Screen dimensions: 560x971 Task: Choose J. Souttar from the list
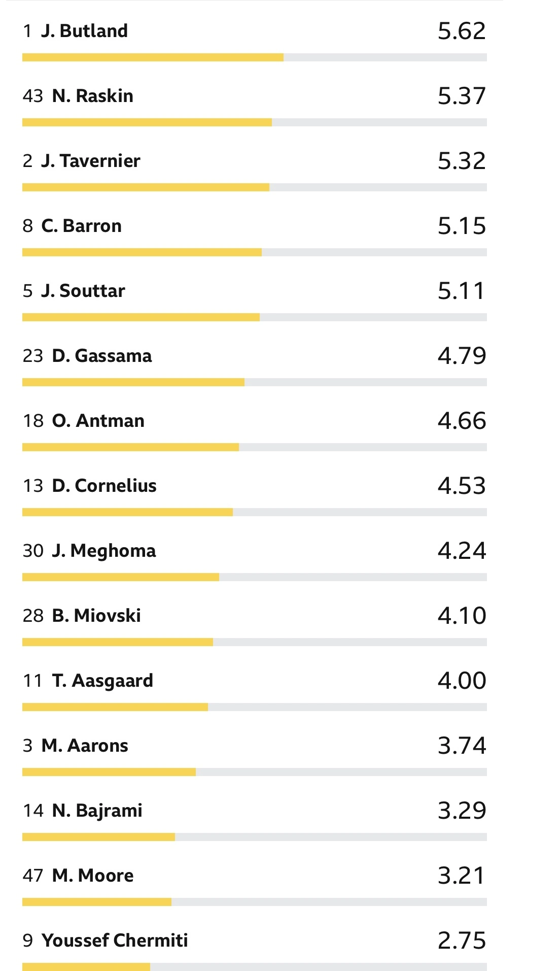tap(83, 291)
